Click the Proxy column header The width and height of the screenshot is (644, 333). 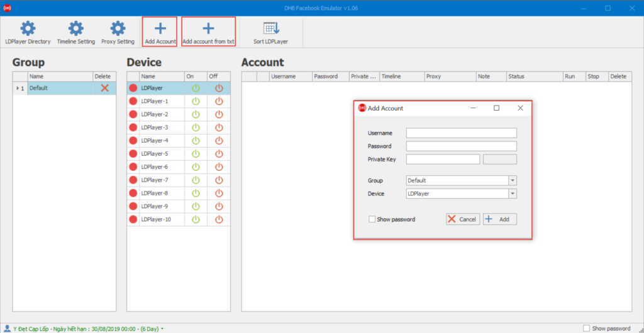point(450,76)
